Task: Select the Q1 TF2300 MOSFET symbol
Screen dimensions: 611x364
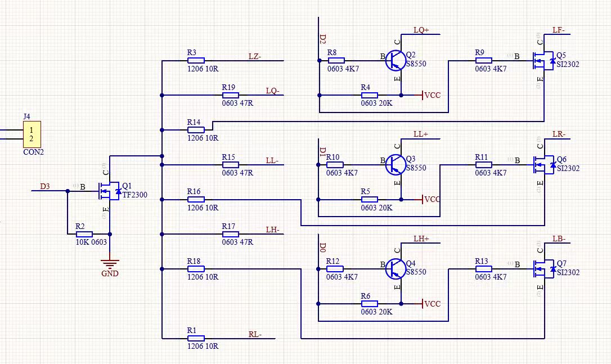Action: pos(109,191)
